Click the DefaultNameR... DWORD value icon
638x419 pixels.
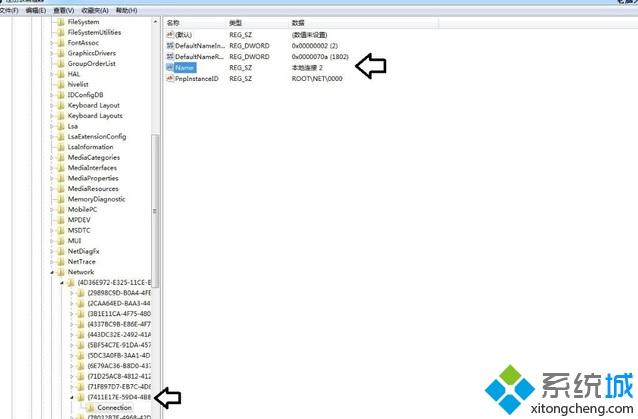(170, 57)
